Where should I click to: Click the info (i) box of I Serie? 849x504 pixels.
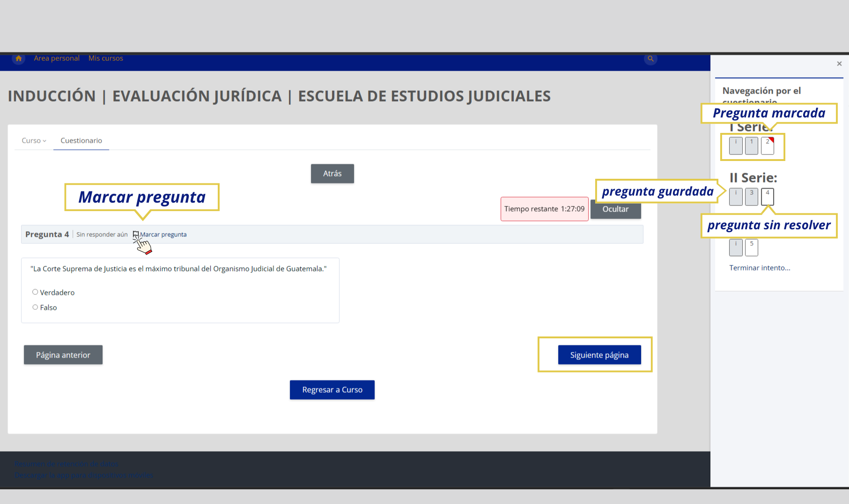tap(735, 146)
